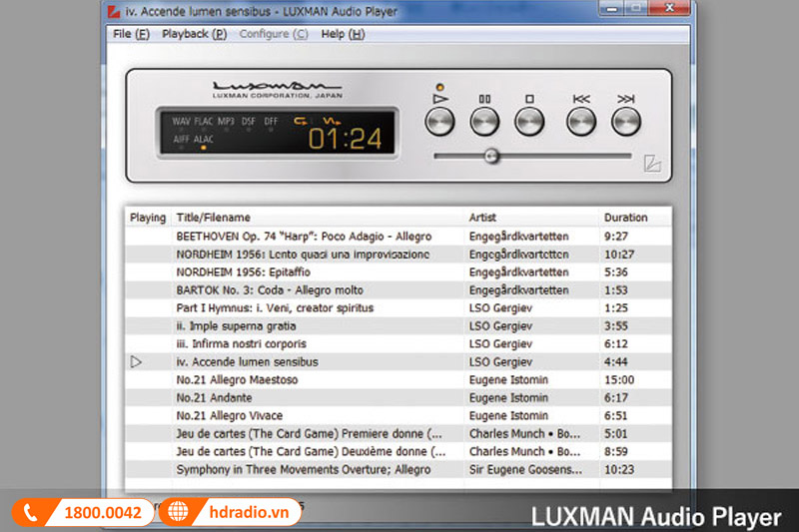
Task: Open the File menu
Action: [131, 34]
